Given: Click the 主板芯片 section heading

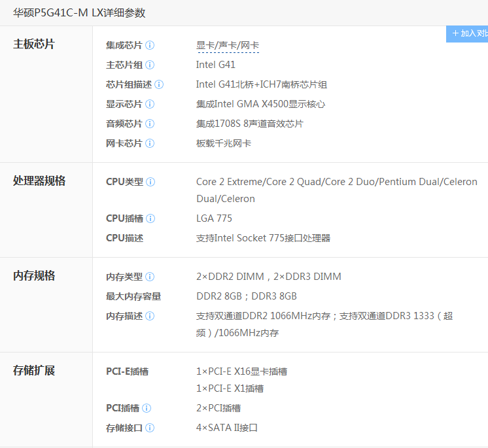Looking at the screenshot, I should (x=34, y=44).
